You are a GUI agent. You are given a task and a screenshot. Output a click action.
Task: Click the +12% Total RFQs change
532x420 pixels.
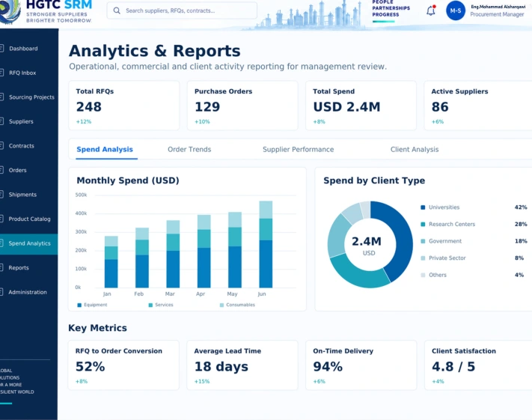(84, 121)
